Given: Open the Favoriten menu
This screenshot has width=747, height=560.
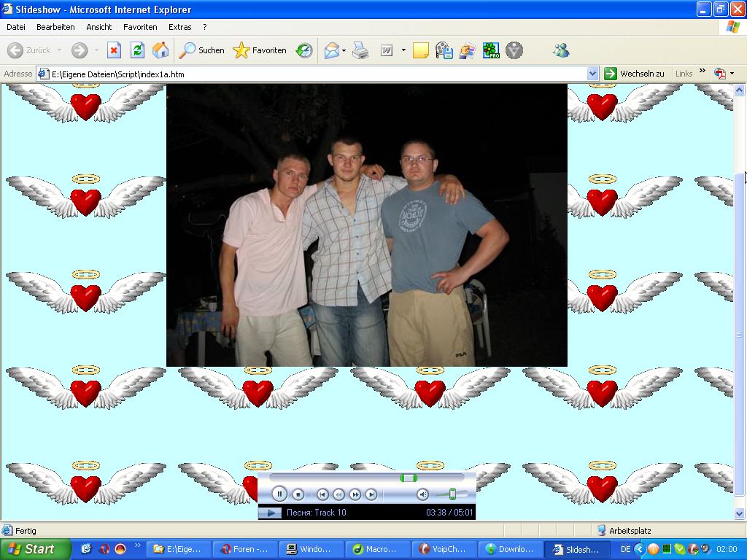Looking at the screenshot, I should 140,27.
